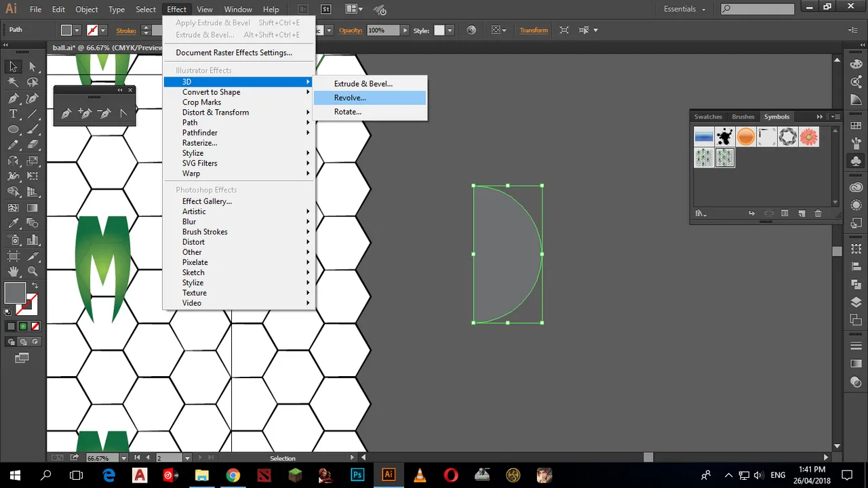Viewport: 868px width, 488px height.
Task: Select the Ellipse shape tool
Action: (x=13, y=129)
